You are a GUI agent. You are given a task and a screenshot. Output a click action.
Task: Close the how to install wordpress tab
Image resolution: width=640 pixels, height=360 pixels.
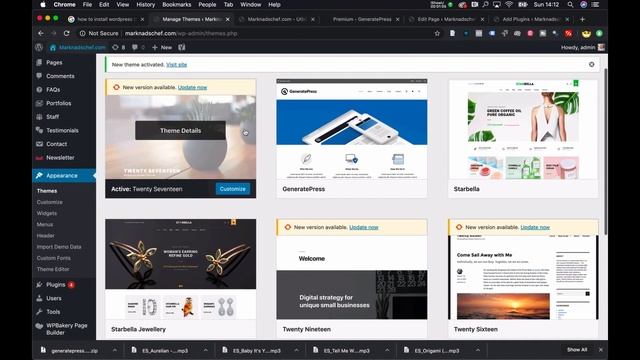(x=142, y=19)
